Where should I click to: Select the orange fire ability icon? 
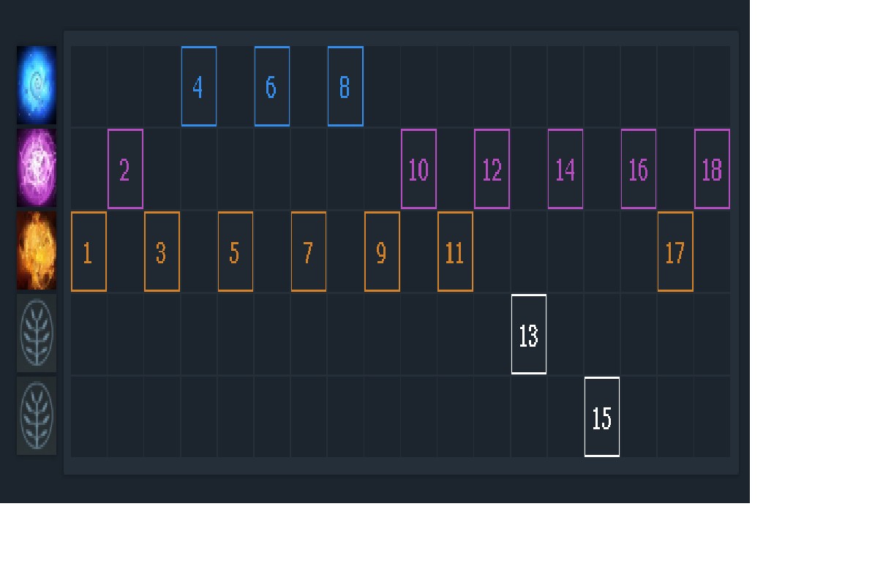[x=37, y=251]
